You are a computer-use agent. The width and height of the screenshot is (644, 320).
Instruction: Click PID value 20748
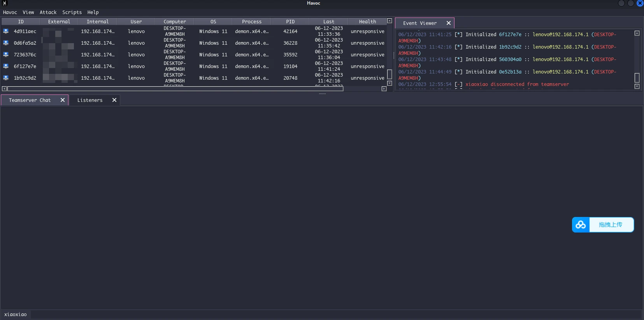point(290,78)
